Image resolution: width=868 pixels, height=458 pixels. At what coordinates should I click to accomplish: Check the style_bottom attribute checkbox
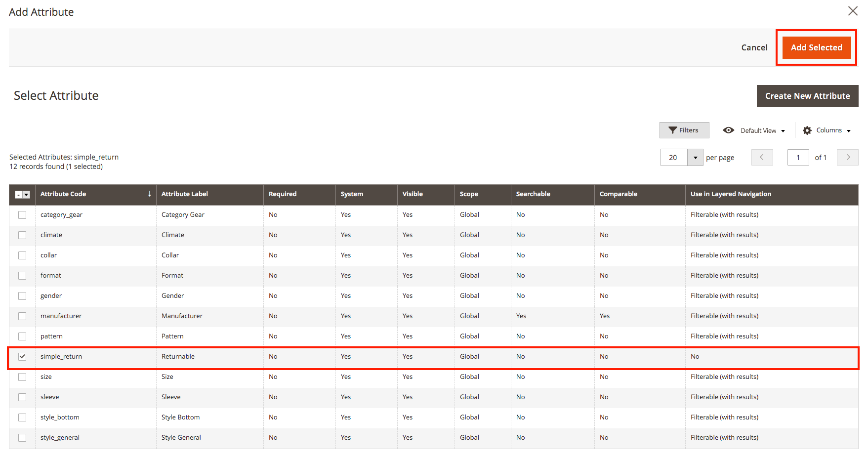point(22,417)
